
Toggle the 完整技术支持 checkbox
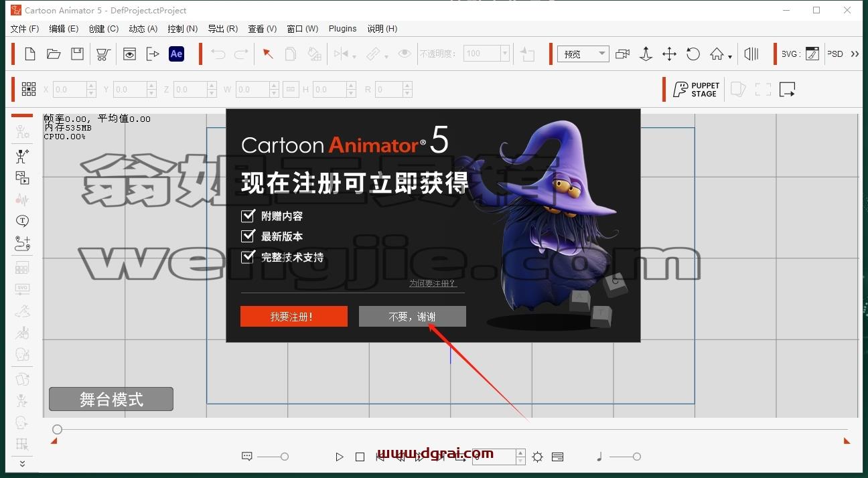point(248,256)
